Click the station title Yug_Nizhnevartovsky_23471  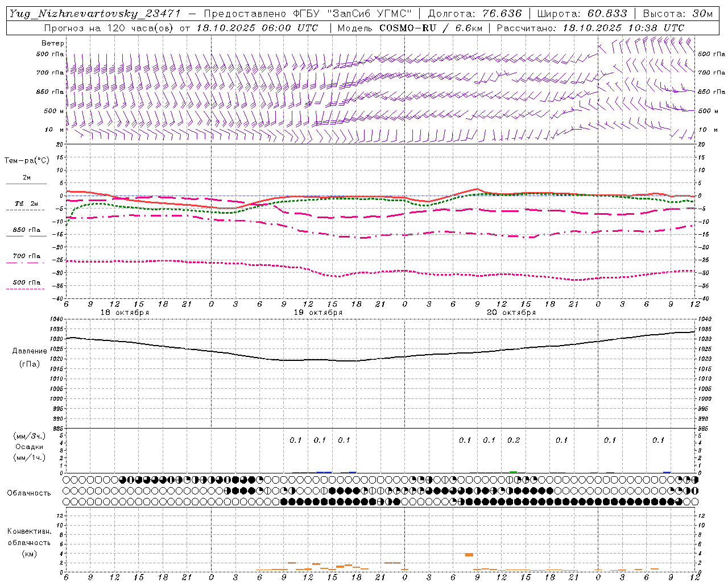tap(95, 14)
